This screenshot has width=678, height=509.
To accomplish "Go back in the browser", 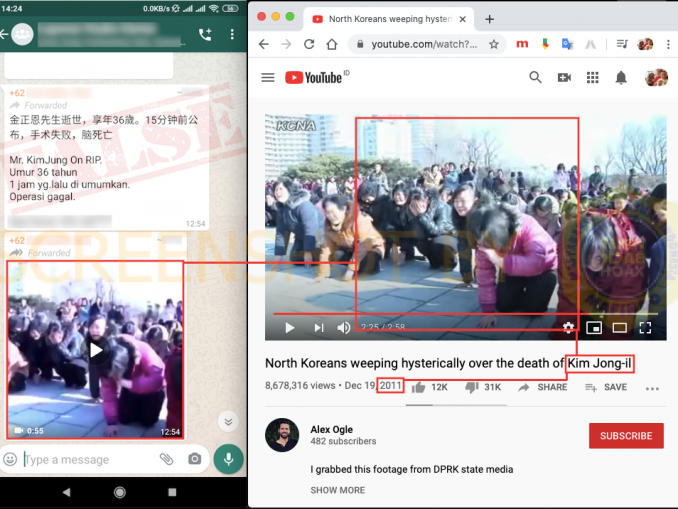I will [263, 44].
